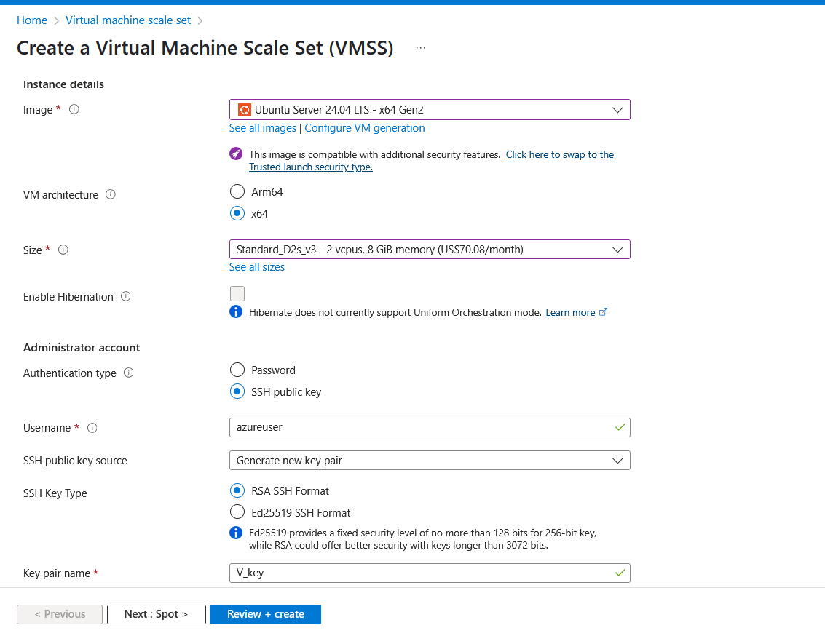The image size is (825, 644).
Task: Click the Enable Hibernation info icon
Action: pyautogui.click(x=126, y=296)
